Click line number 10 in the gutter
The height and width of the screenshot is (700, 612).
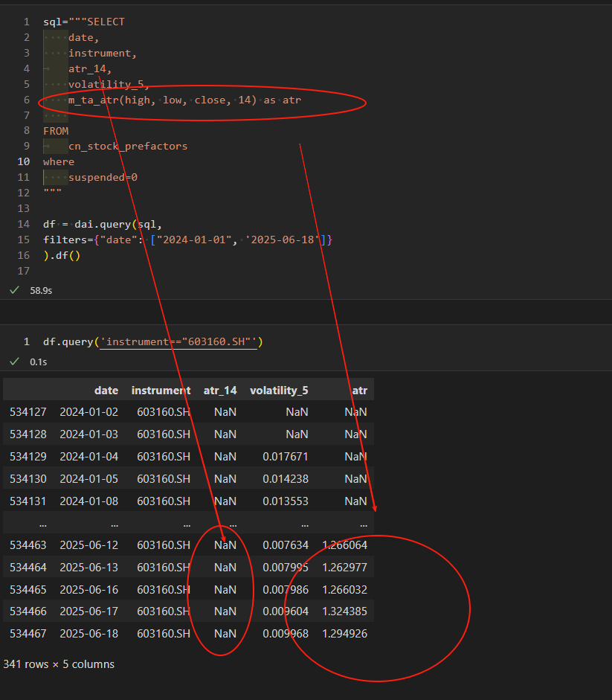(24, 161)
